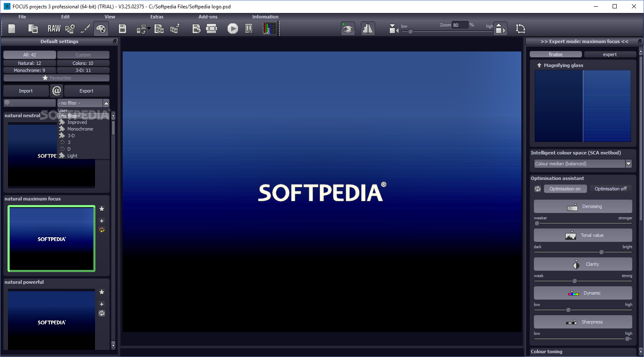Open the Information menu
Screen dimensions: 644x357
tap(265, 17)
